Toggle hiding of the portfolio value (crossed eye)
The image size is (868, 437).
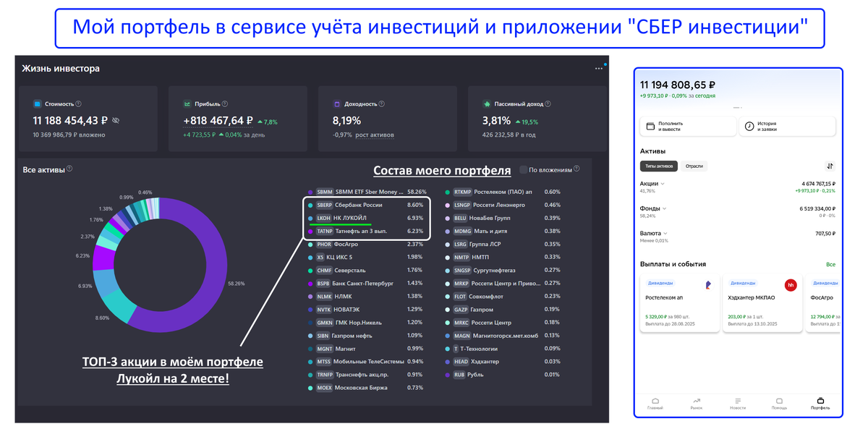point(116,121)
